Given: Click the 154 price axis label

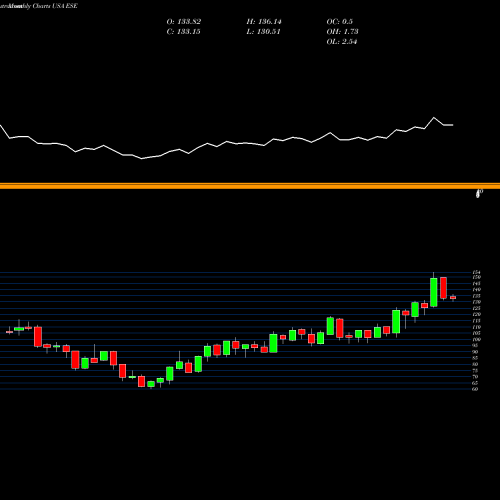Looking at the screenshot, I should [x=476, y=273].
